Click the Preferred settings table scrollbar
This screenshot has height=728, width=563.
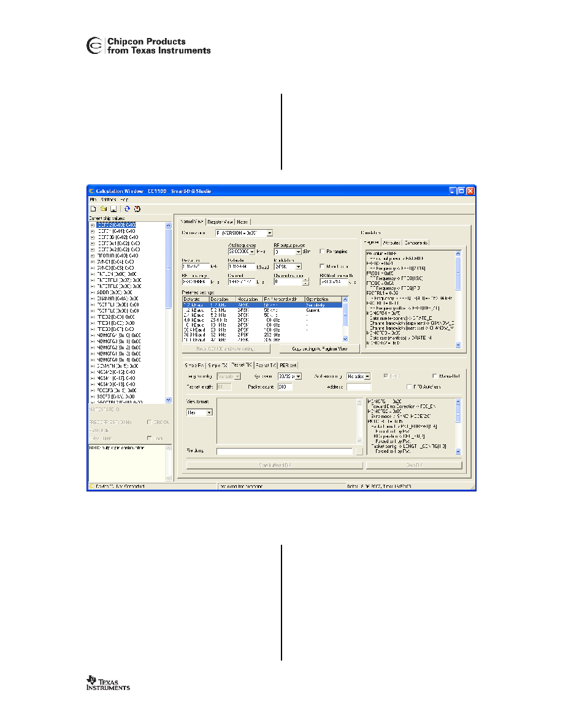click(345, 319)
